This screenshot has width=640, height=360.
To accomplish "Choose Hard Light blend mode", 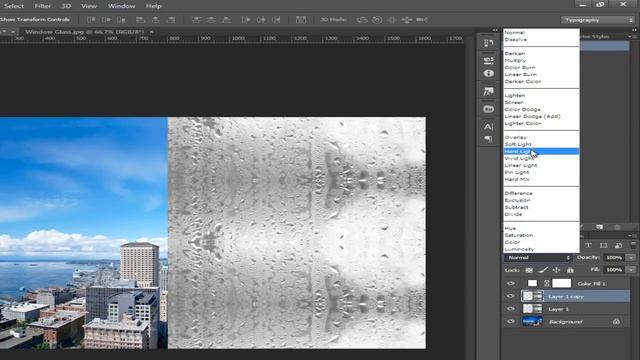I will click(x=541, y=151).
